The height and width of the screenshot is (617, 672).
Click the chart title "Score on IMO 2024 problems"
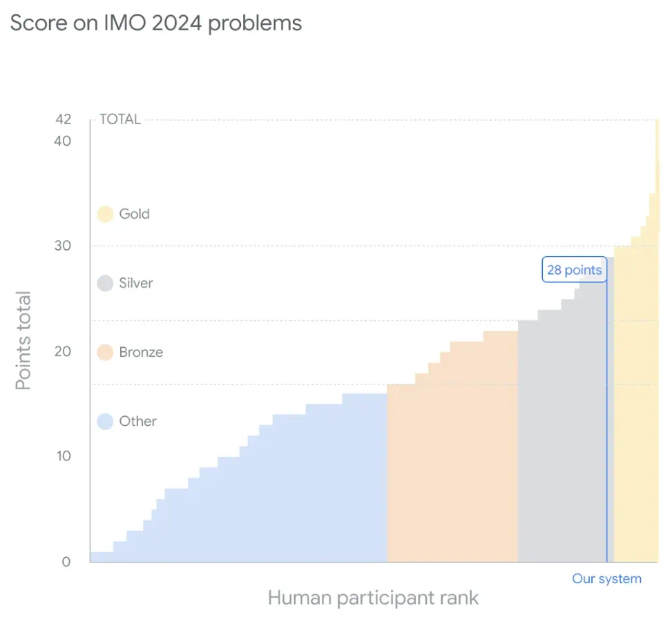coord(156,23)
